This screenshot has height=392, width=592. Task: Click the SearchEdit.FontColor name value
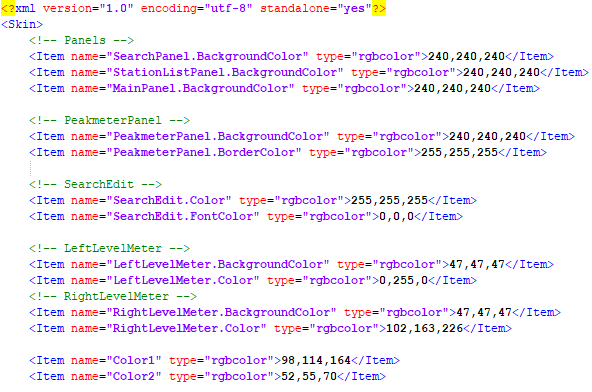tap(183, 216)
